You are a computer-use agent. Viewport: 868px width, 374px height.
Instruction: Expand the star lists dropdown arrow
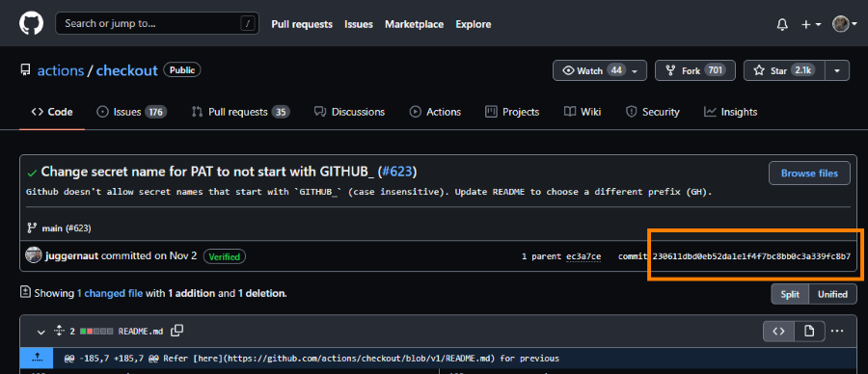click(837, 70)
